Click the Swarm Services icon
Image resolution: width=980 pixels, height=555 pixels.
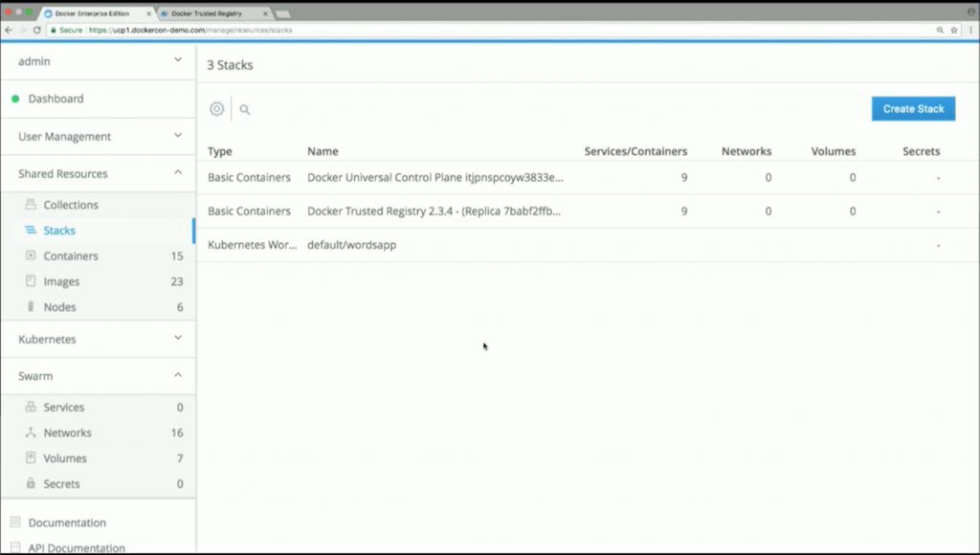pyautogui.click(x=30, y=407)
